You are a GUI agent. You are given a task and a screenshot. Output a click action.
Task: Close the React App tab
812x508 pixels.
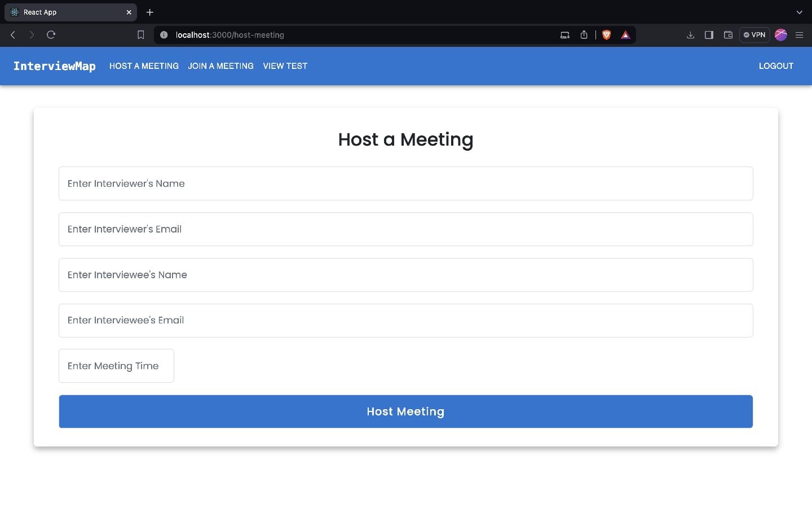129,12
